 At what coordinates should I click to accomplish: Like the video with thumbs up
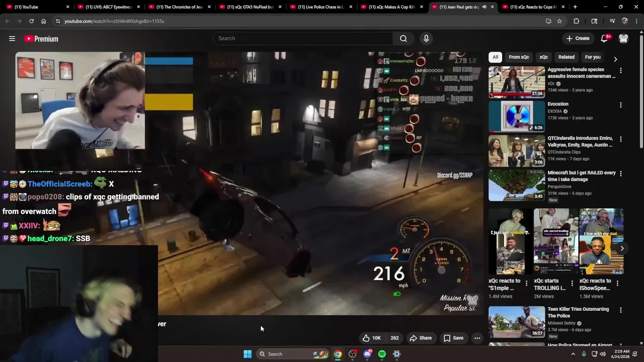click(371, 338)
